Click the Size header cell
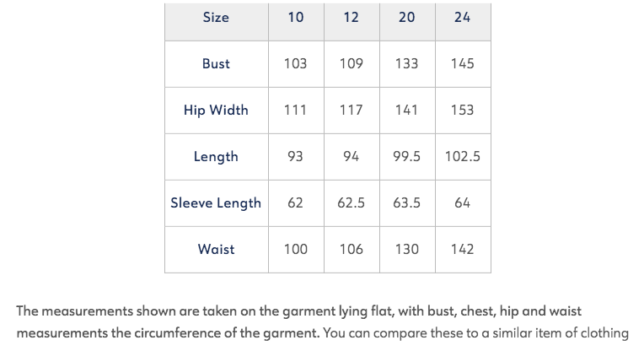644x351 pixels. 217,22
